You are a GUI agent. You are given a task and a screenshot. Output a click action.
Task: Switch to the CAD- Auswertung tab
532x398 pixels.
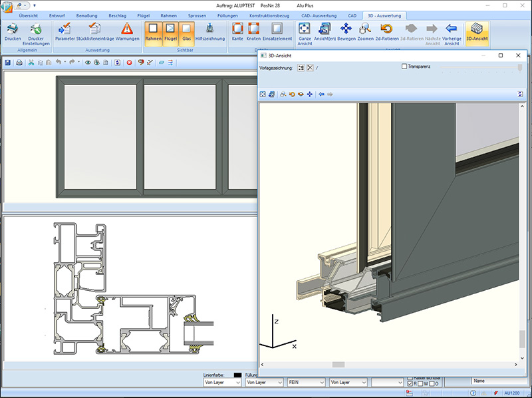click(319, 15)
